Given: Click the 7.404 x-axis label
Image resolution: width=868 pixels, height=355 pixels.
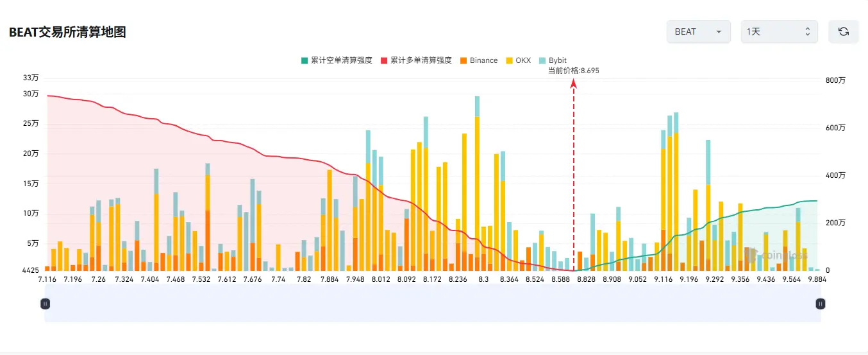Looking at the screenshot, I should (x=149, y=279).
